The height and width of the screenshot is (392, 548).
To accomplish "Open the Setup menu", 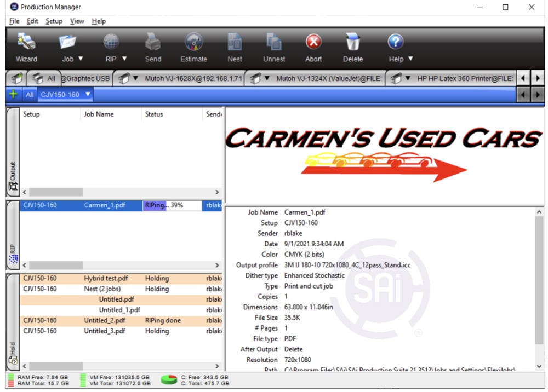I will click(54, 21).
